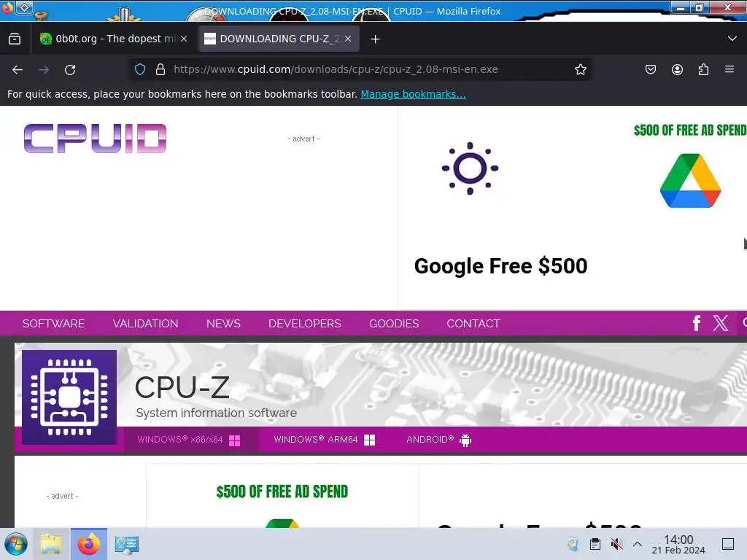Click the System information software subtitle

click(216, 413)
